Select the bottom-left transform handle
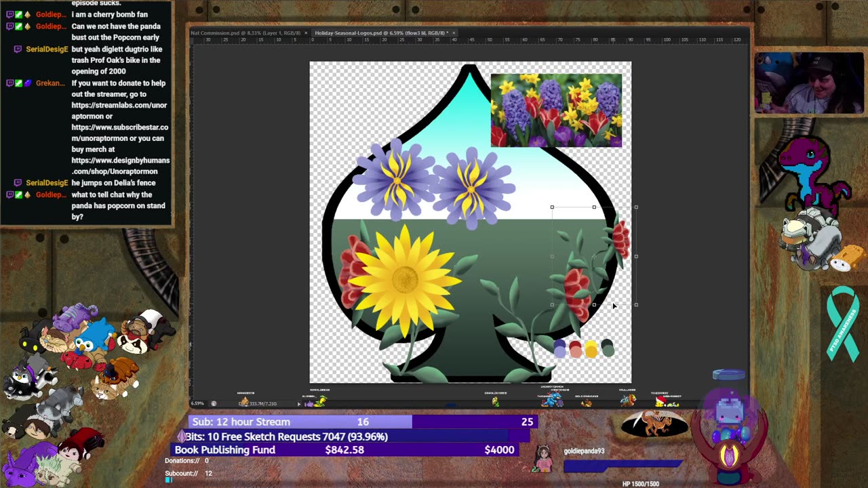 pyautogui.click(x=552, y=305)
